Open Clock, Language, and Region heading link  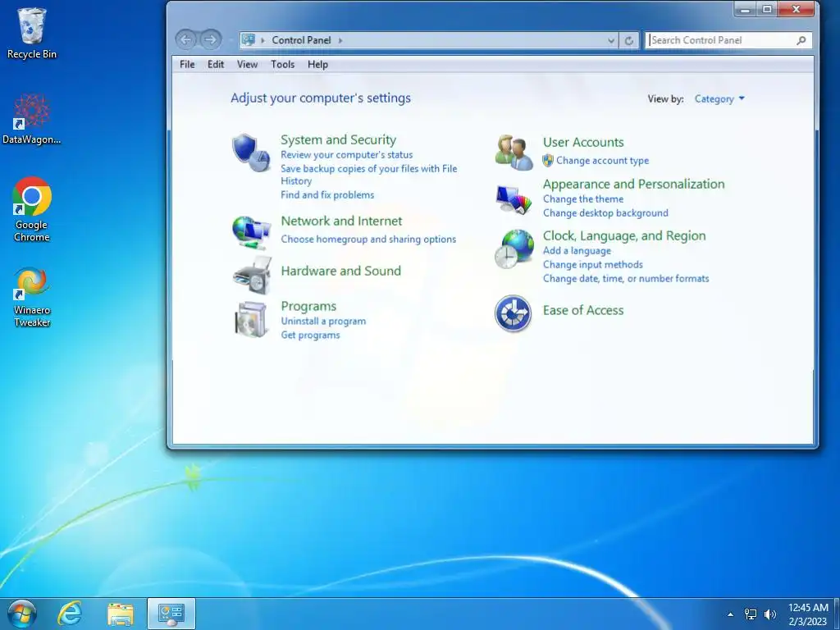(x=624, y=235)
